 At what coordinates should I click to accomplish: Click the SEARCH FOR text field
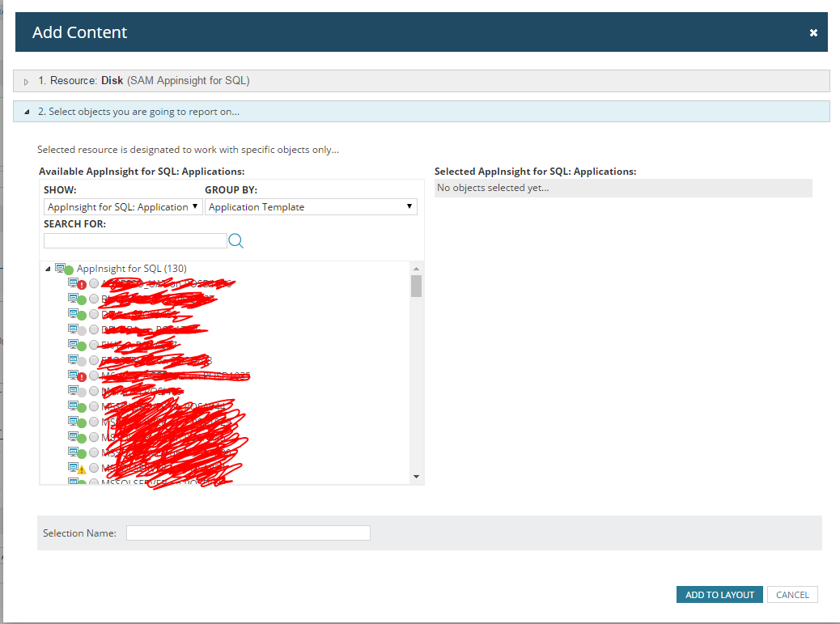click(x=135, y=241)
